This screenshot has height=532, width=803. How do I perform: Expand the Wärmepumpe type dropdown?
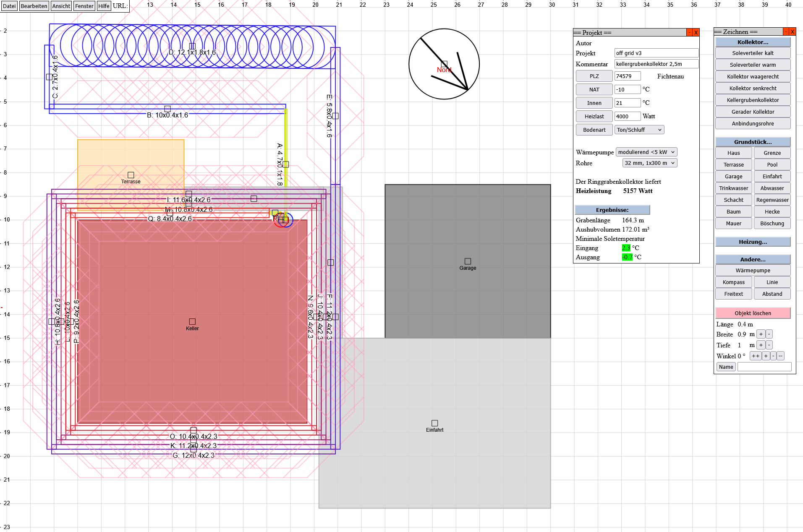pos(646,152)
